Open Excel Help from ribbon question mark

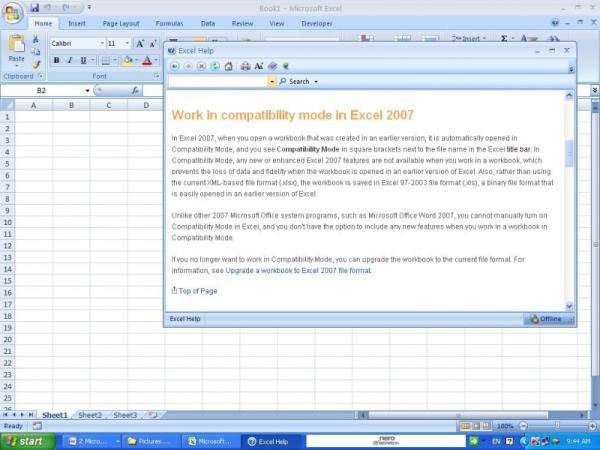[x=555, y=23]
